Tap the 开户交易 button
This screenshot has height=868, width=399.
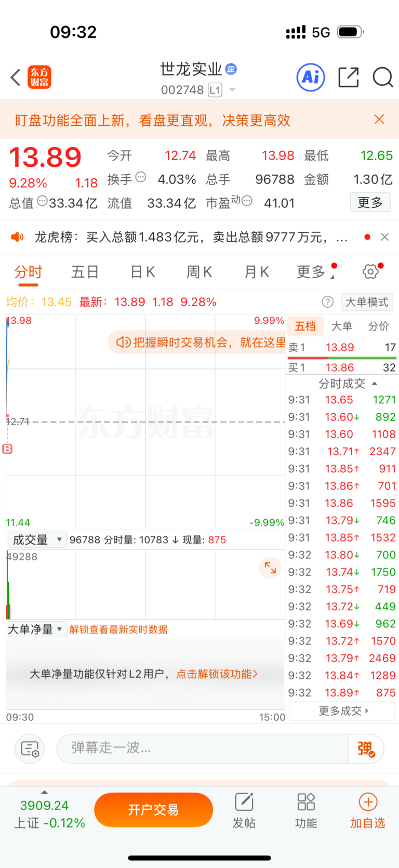point(153,810)
